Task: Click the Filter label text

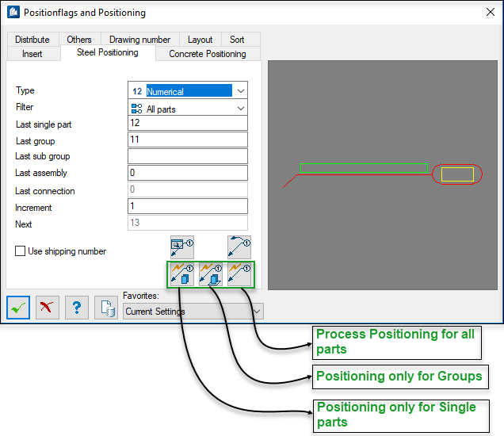Action: (25, 107)
